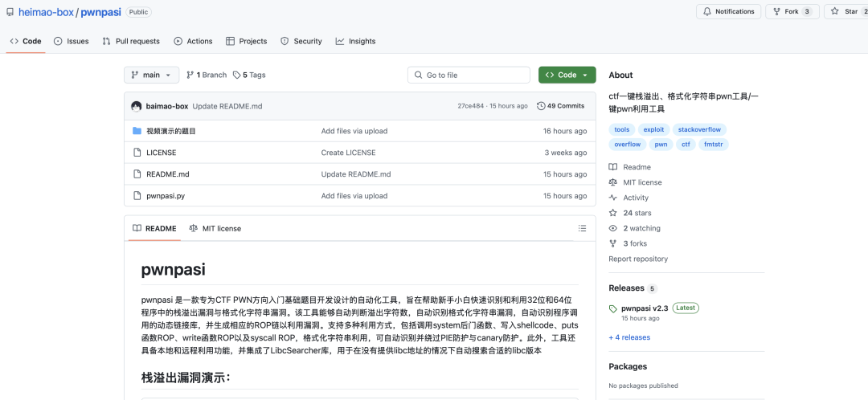This screenshot has width=868, height=400.
Task: View the 3 forks link
Action: point(628,243)
